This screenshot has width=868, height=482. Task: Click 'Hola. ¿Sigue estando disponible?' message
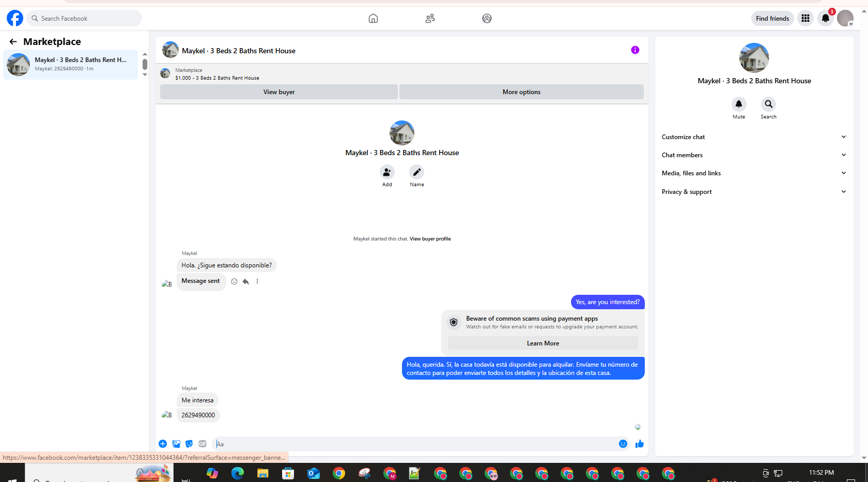pos(227,265)
